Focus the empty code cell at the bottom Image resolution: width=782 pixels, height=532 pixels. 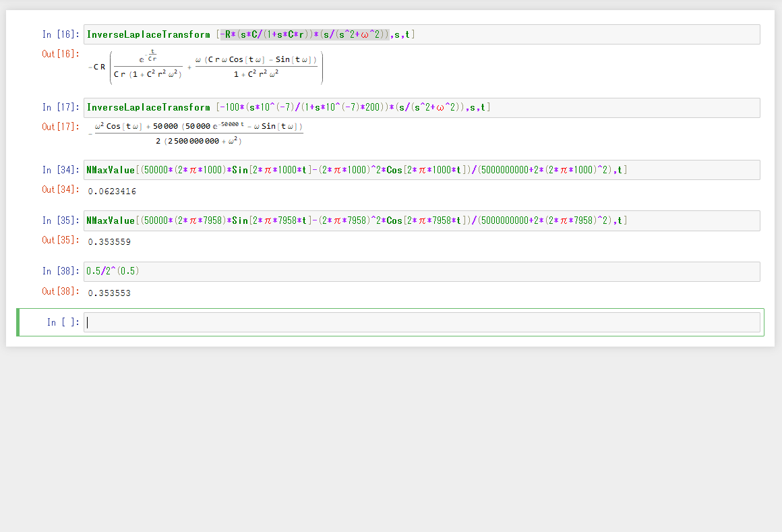tap(421, 322)
